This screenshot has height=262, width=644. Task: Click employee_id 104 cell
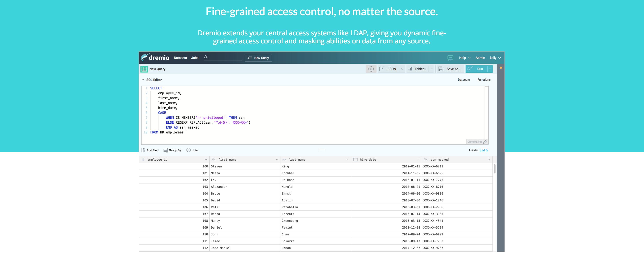point(174,194)
